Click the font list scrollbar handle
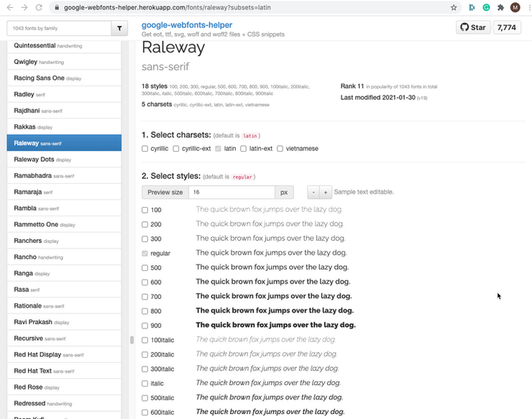Image resolution: width=532 pixels, height=419 pixels. tap(132, 340)
